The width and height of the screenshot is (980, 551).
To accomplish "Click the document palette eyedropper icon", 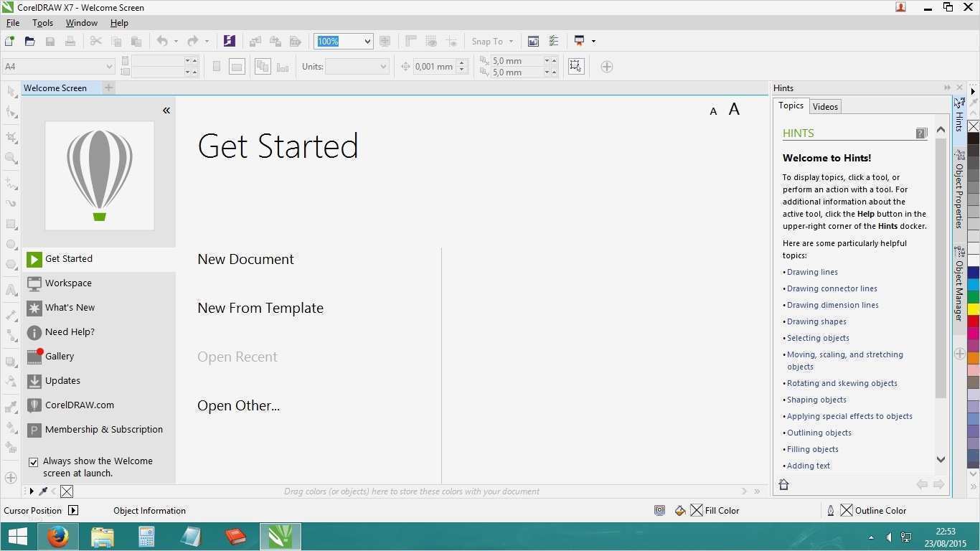I will point(43,491).
